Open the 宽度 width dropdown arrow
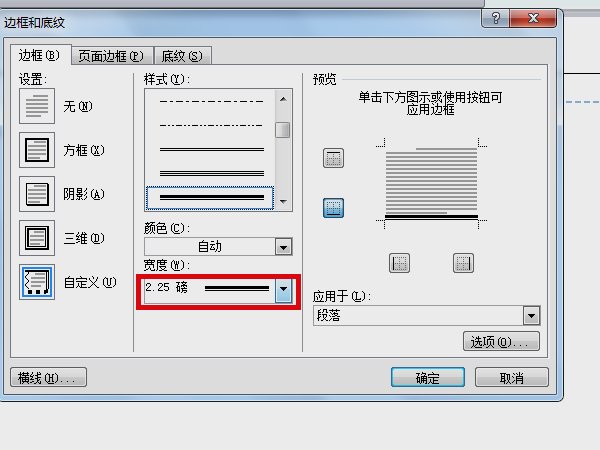Image resolution: width=600 pixels, height=450 pixels. (284, 290)
